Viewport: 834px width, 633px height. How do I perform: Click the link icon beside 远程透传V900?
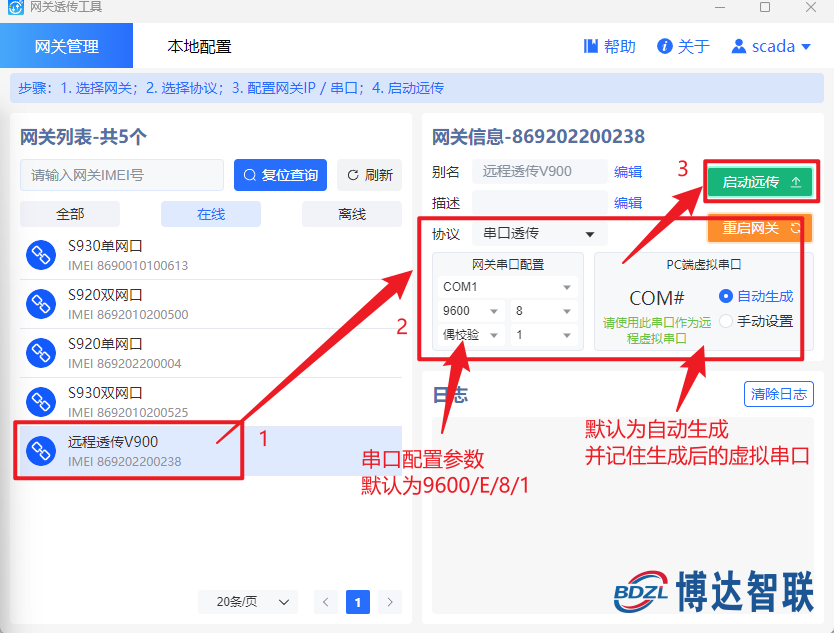pos(41,451)
